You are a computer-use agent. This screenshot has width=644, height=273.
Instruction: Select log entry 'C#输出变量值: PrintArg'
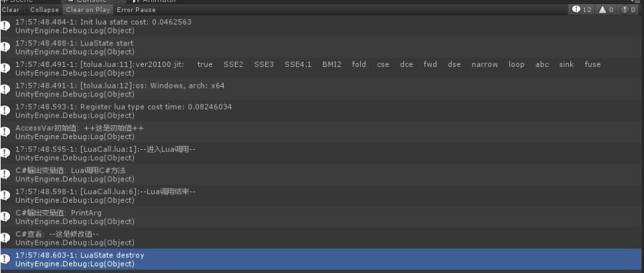point(321,217)
